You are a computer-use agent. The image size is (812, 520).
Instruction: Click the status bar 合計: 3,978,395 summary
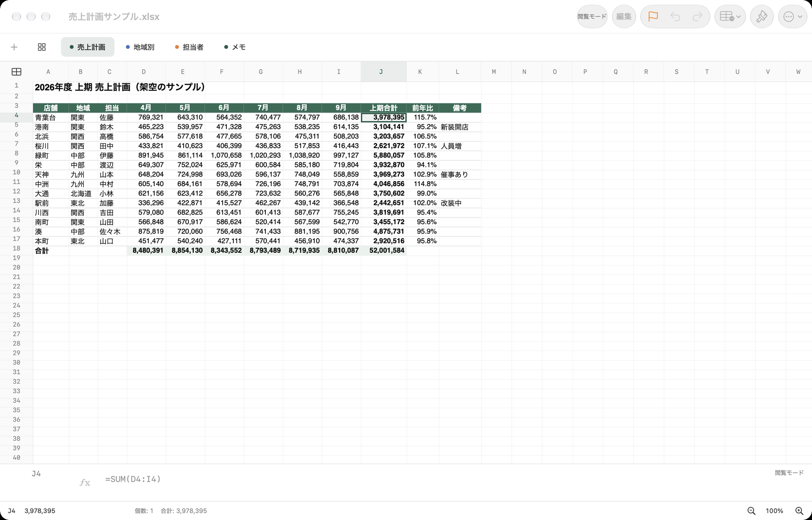pyautogui.click(x=184, y=511)
